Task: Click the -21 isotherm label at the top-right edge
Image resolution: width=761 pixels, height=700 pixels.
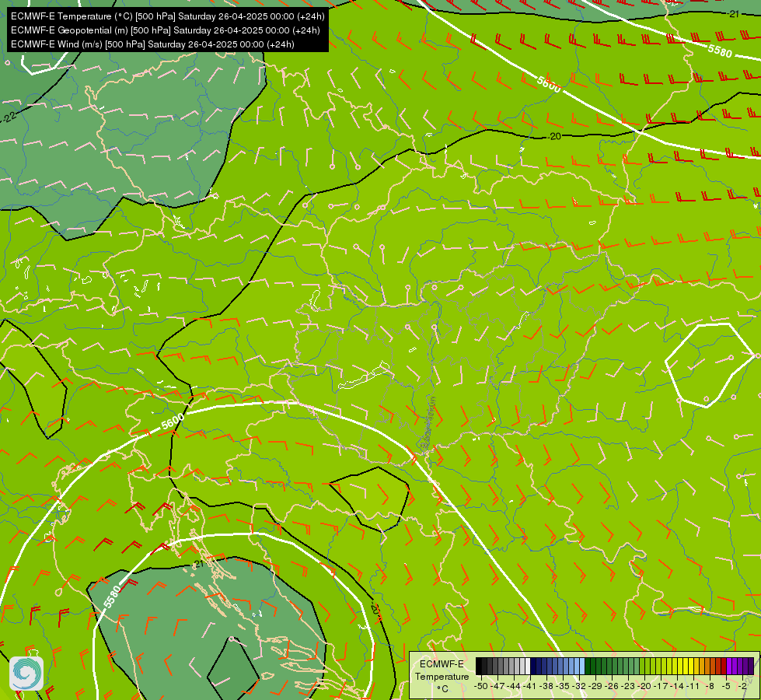Action: (x=733, y=14)
